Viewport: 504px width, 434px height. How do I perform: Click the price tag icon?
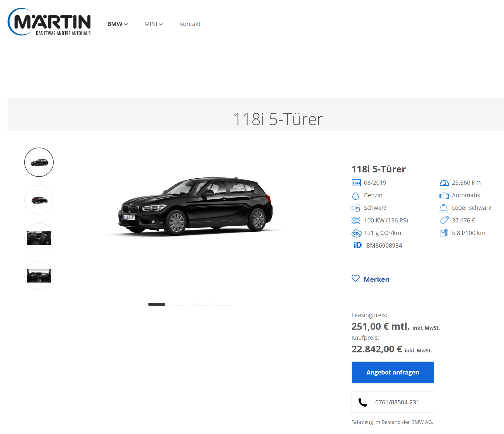click(444, 220)
